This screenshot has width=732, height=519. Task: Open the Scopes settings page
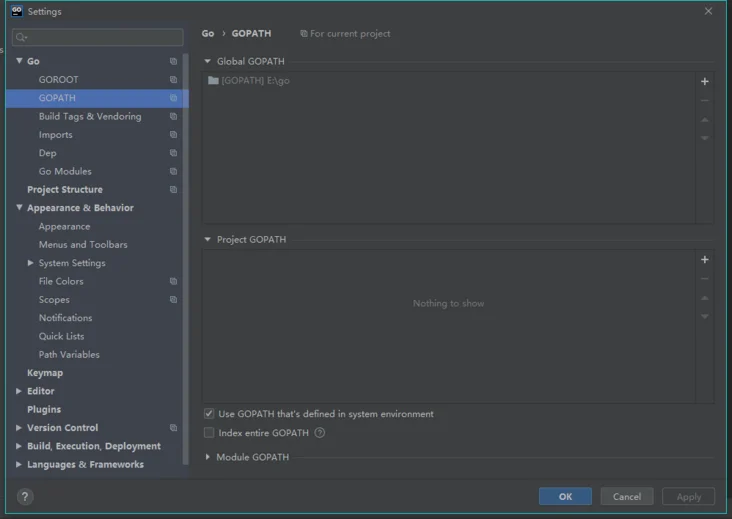54,300
